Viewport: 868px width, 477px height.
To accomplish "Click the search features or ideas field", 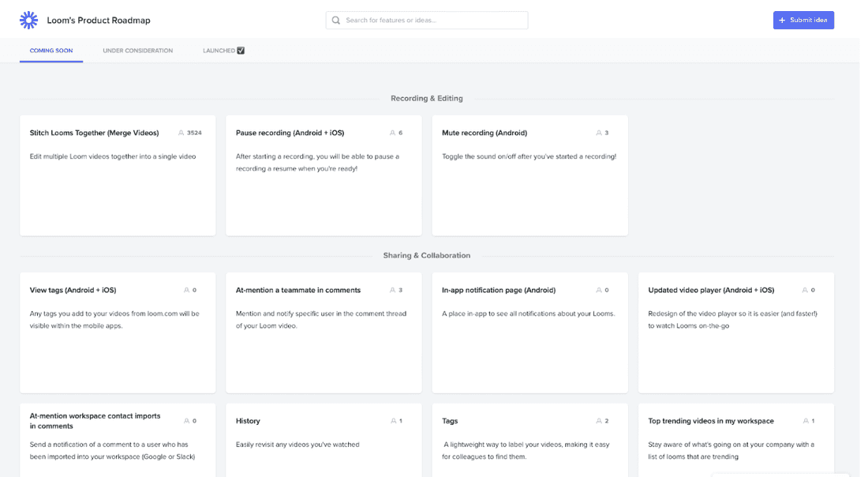I will pos(426,20).
